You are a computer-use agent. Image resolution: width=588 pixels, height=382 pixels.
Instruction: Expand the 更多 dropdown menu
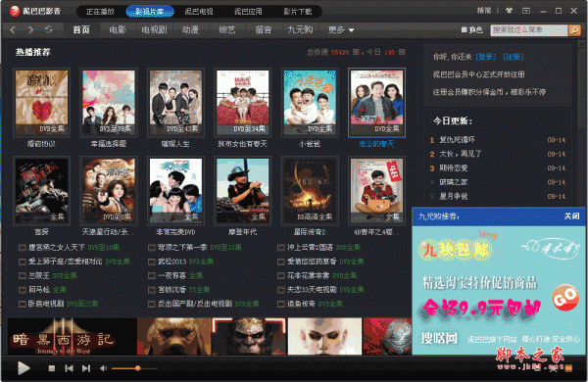click(x=340, y=29)
